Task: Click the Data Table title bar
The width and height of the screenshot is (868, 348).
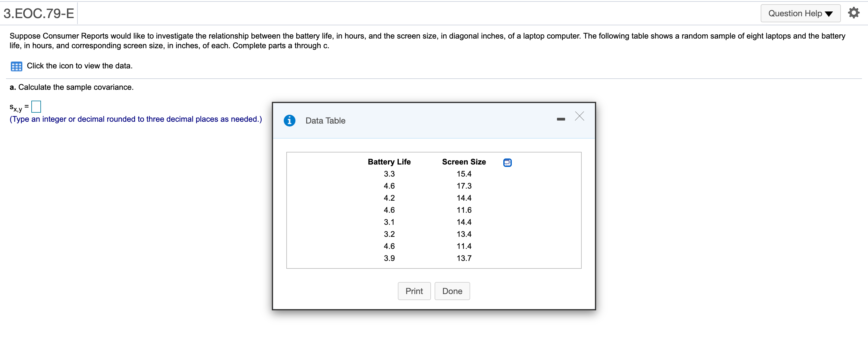Action: point(325,121)
